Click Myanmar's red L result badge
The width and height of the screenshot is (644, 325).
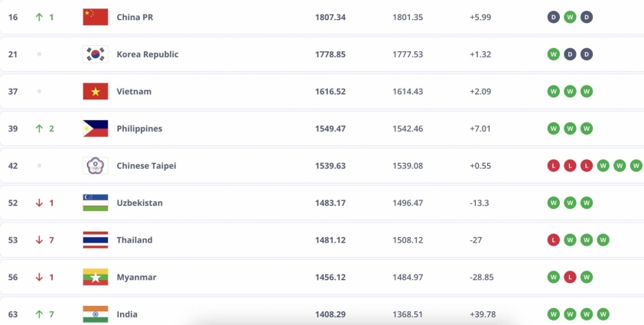click(x=570, y=277)
